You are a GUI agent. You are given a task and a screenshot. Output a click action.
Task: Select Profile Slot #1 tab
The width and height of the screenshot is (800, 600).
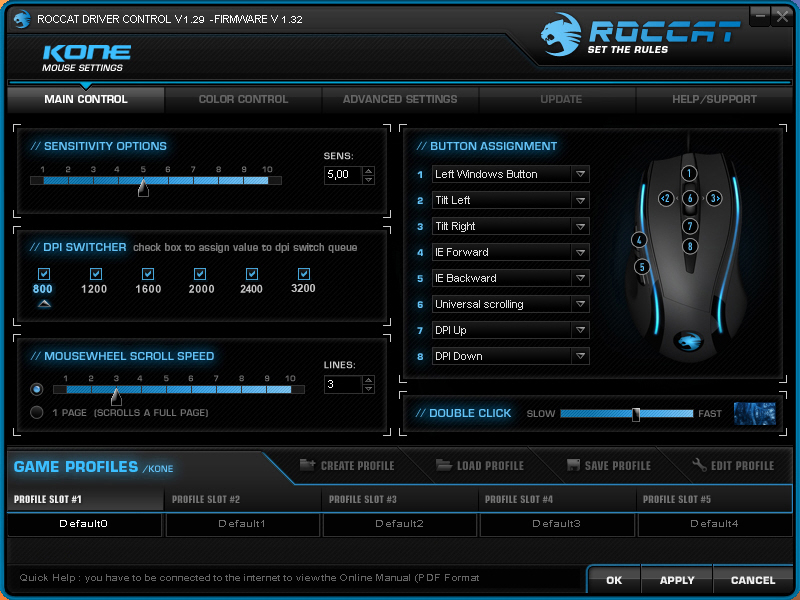coord(86,499)
